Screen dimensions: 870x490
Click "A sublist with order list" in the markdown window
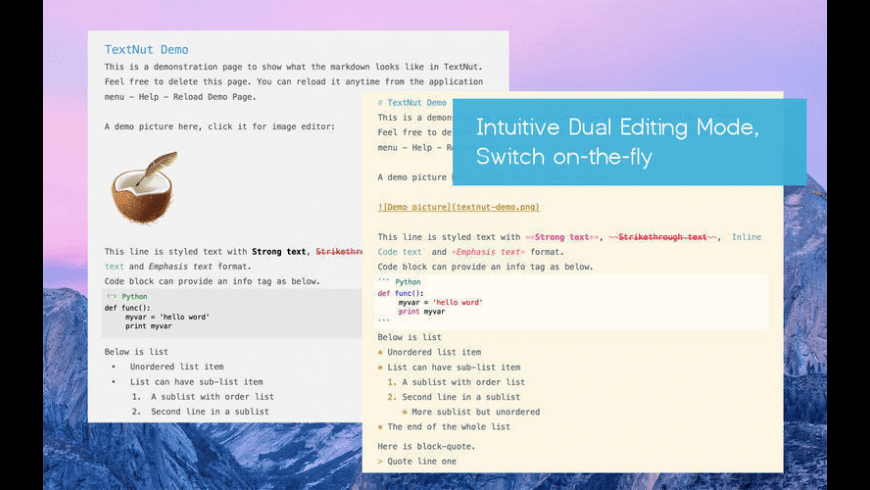point(463,382)
